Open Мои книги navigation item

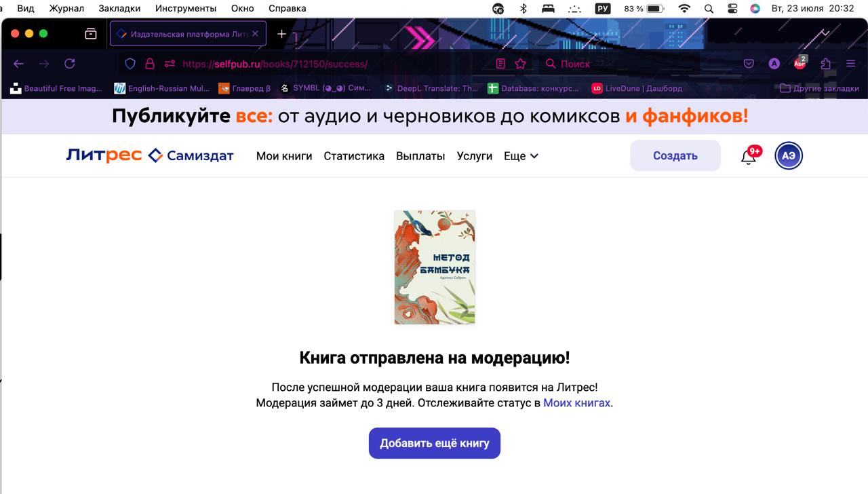(284, 156)
